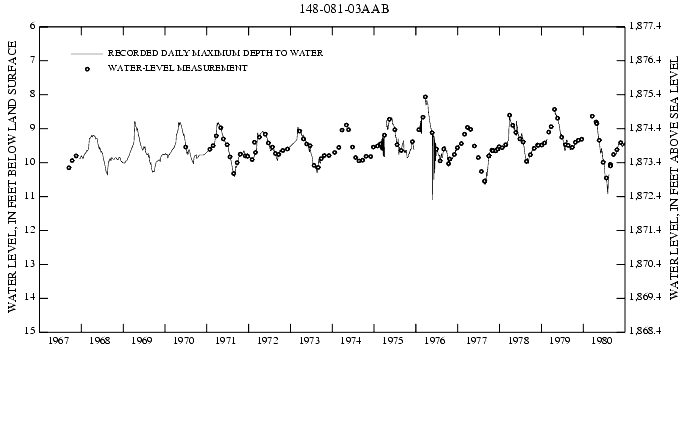Select the 15 tick label on the left axis
The image size is (687, 424).
pyautogui.click(x=31, y=331)
